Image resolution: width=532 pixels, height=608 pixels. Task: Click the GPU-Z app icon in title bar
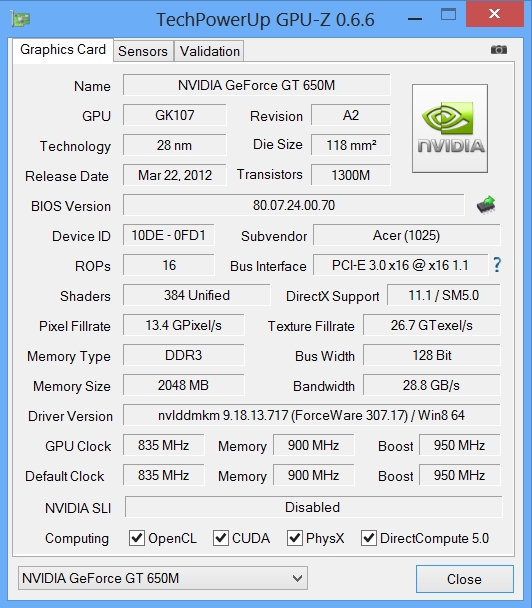[21, 19]
